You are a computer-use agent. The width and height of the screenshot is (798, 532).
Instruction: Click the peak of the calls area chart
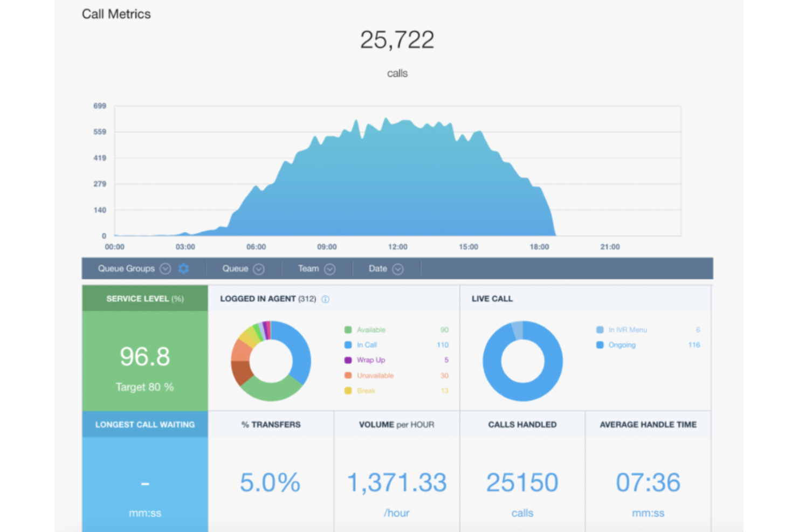tap(386, 119)
